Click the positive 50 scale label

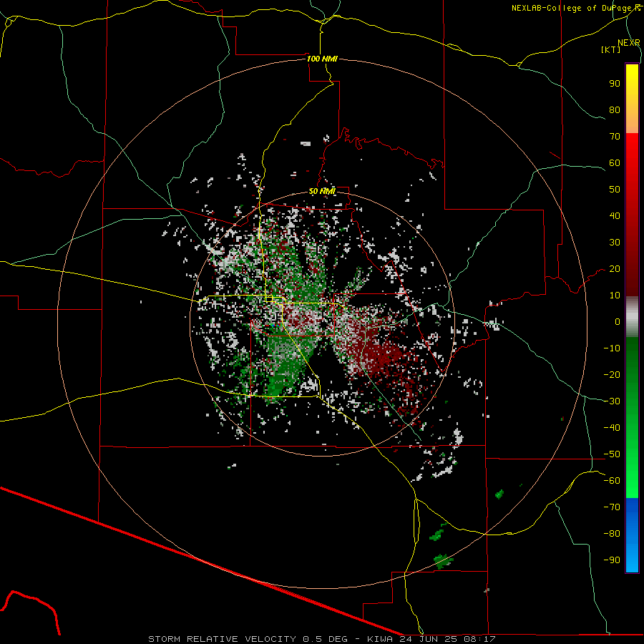coord(615,190)
